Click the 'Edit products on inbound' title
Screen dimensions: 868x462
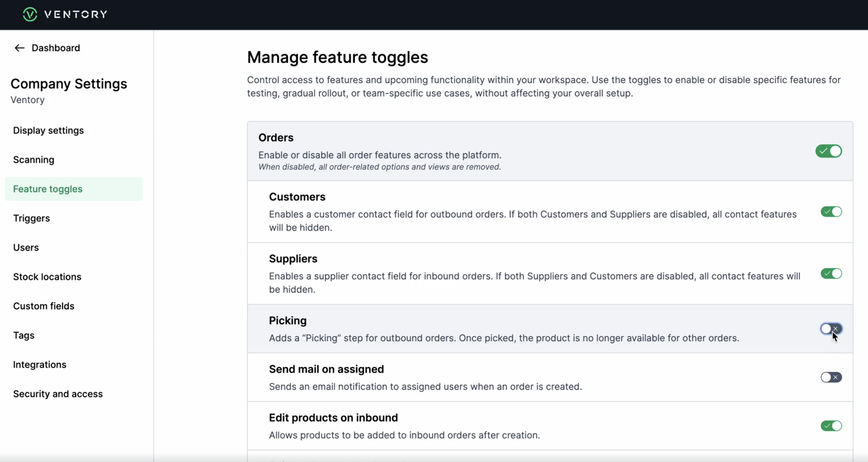coord(334,418)
